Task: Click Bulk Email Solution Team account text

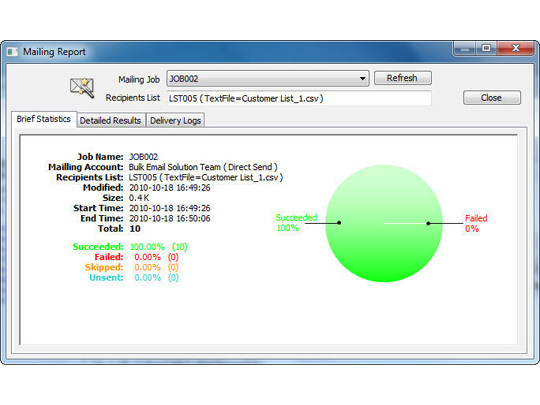Action: [203, 167]
